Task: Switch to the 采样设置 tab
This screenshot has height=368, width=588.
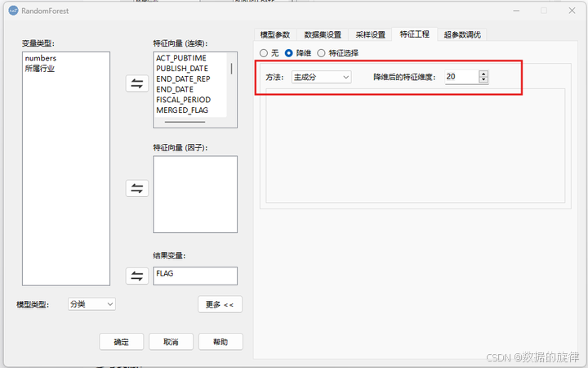Action: click(x=371, y=34)
